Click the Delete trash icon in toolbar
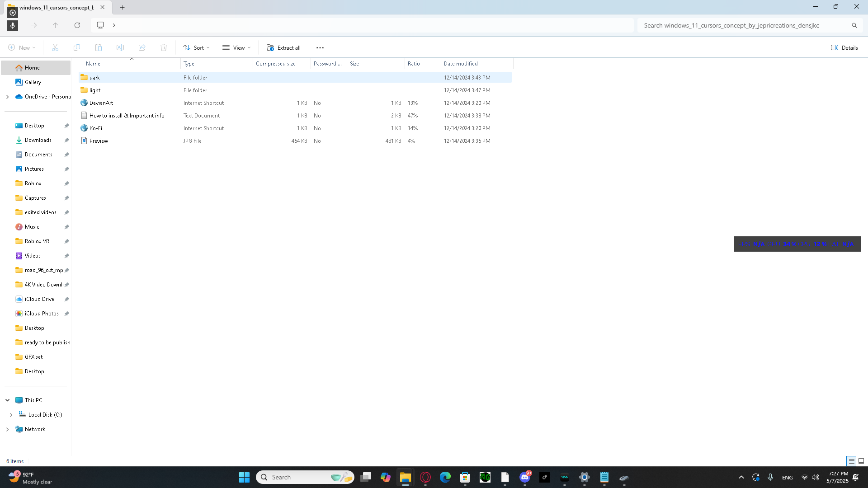Screen dimensions: 868x488 click(164, 47)
